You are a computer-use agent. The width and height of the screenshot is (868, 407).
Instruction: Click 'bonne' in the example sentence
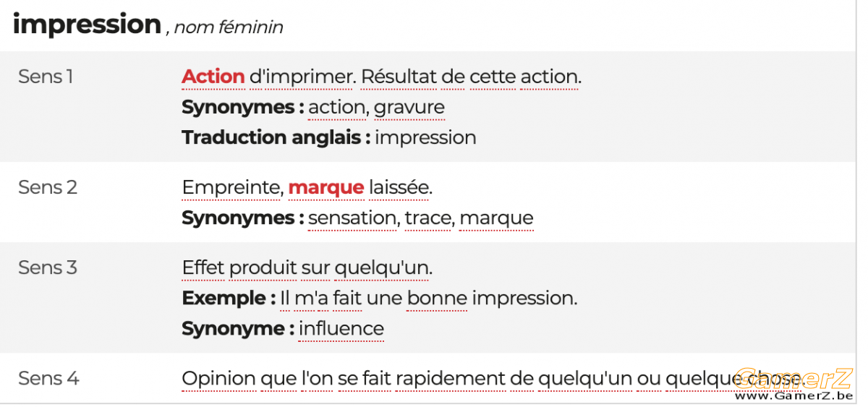[x=437, y=299]
